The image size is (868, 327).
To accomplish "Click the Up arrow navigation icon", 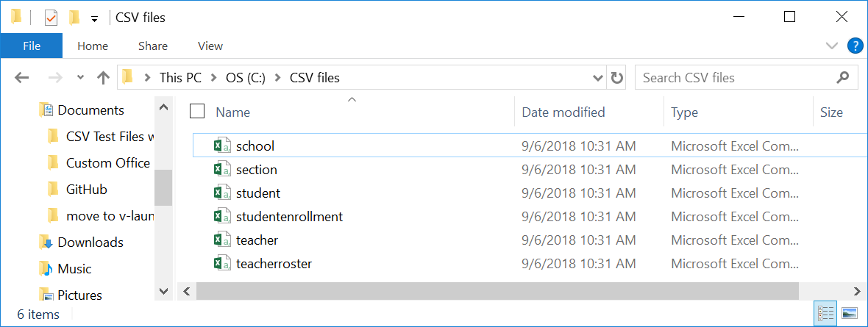I will click(103, 78).
